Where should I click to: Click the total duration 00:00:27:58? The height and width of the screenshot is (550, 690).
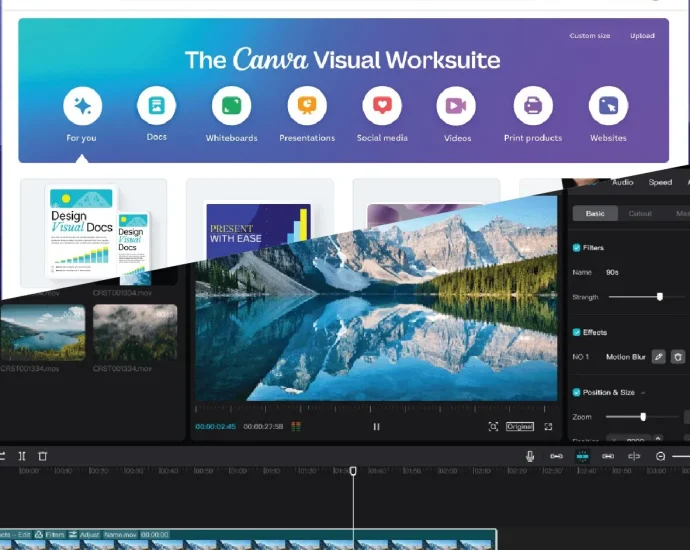click(263, 426)
